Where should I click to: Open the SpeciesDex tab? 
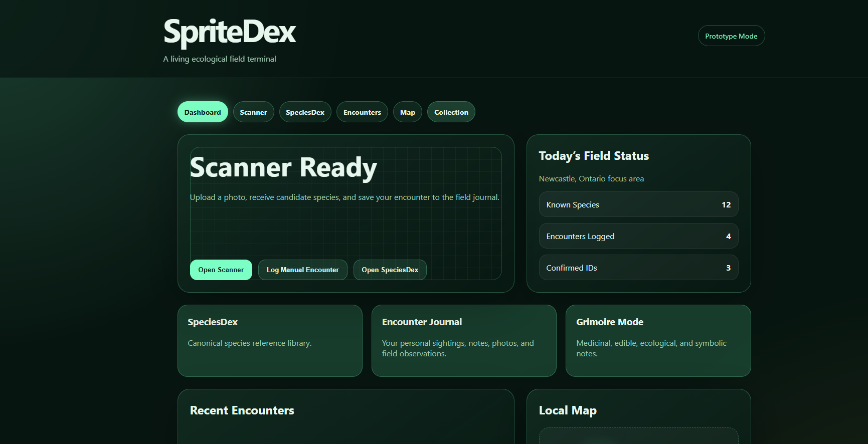pyautogui.click(x=305, y=112)
